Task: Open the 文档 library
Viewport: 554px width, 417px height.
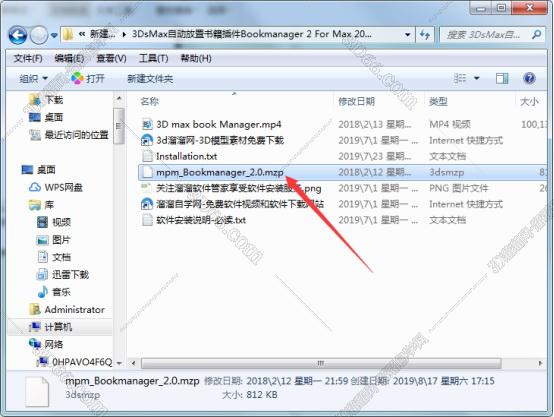Action: point(61,257)
